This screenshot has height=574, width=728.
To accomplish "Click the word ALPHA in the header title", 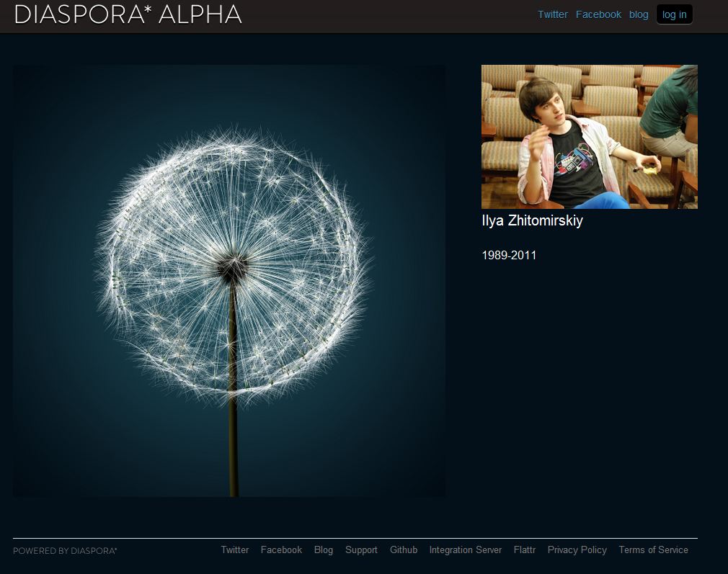I will [x=198, y=14].
